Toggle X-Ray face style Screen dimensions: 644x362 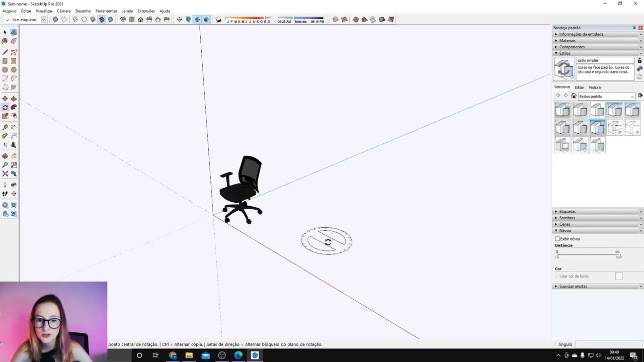[55, 20]
